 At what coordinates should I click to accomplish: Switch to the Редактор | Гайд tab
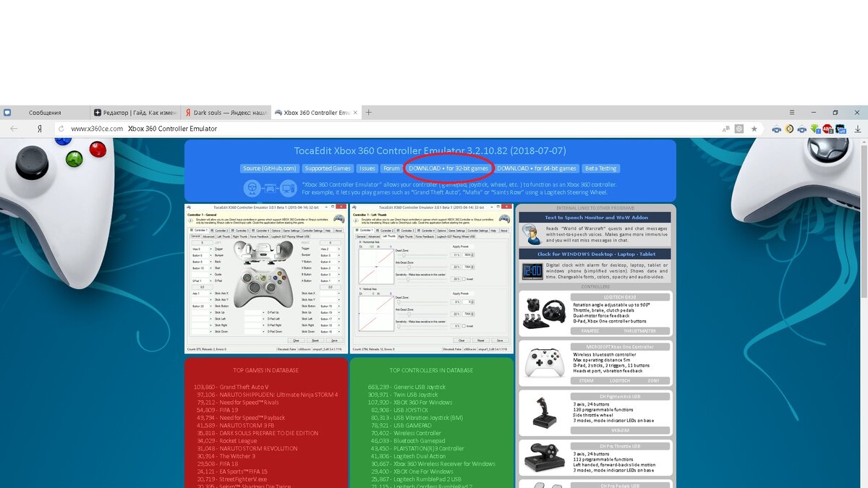click(135, 113)
